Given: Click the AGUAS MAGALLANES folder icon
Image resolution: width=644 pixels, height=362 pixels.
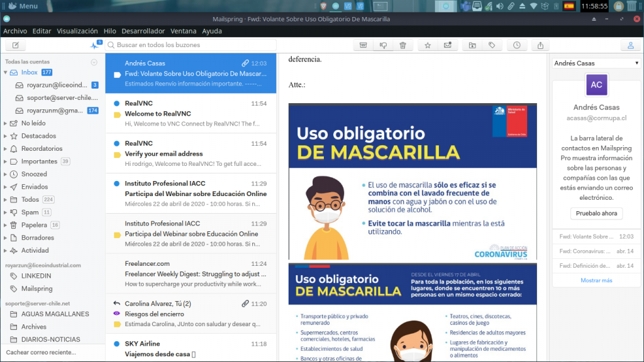Looking at the screenshot, I should click(x=14, y=314).
